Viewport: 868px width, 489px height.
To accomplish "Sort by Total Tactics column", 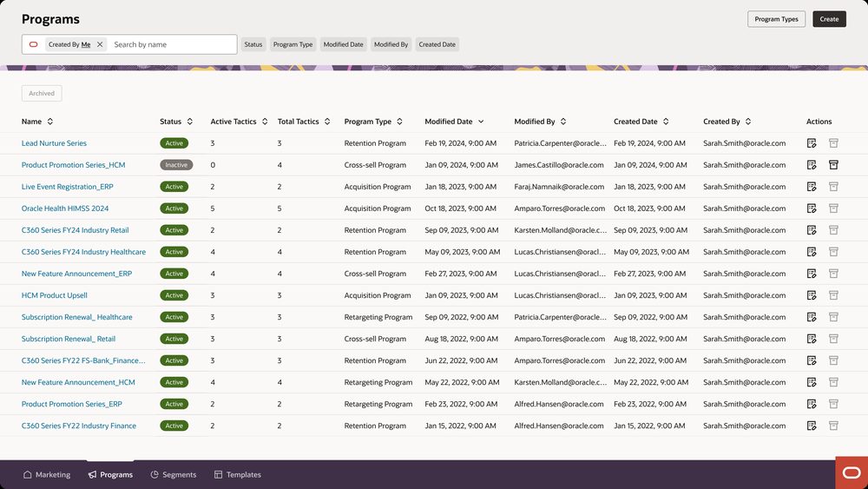I will pyautogui.click(x=327, y=122).
